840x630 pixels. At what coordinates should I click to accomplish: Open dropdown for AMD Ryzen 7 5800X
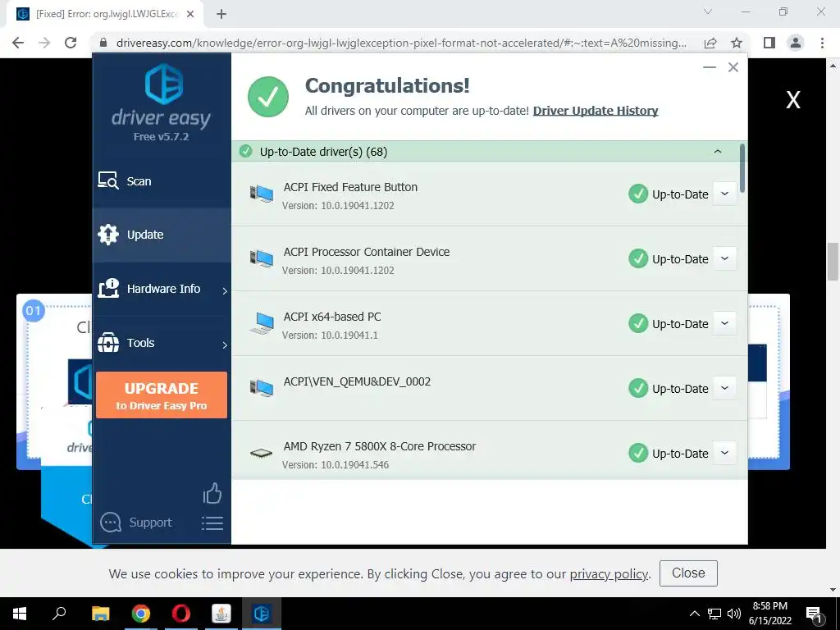pyautogui.click(x=725, y=453)
